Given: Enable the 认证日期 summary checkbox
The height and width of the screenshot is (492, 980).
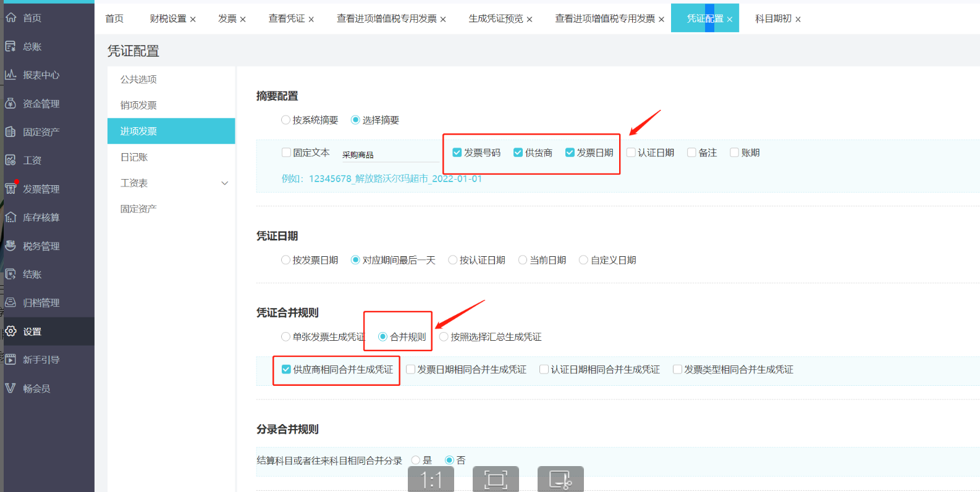Looking at the screenshot, I should (631, 152).
